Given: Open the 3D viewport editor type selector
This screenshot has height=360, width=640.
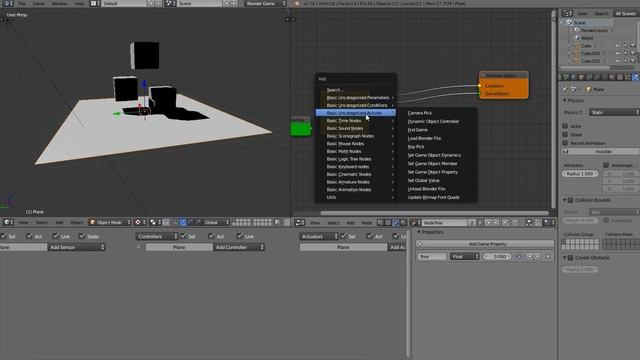Looking at the screenshot, I should tap(8, 222).
